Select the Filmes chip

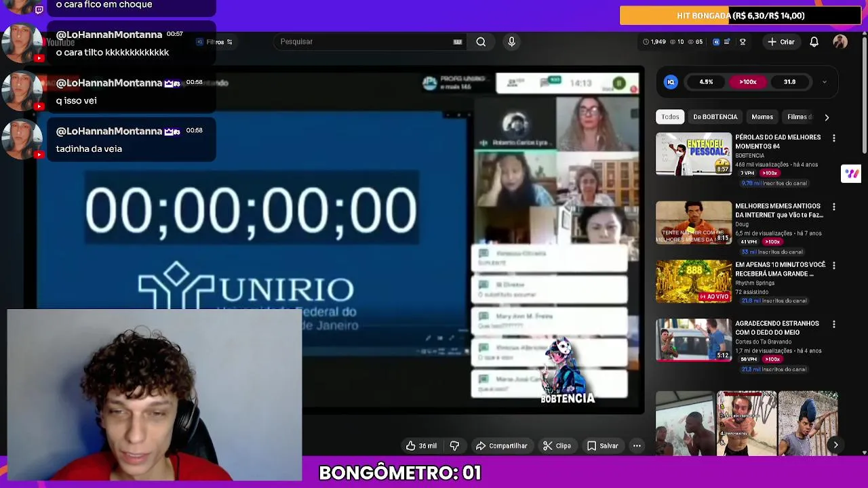[x=799, y=117]
